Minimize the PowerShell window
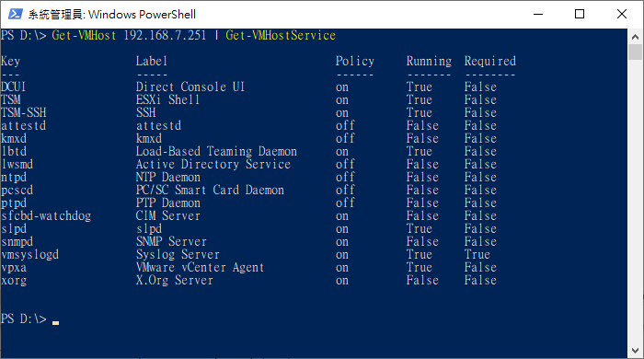Screen dimensions: 644x359 (x=538, y=15)
